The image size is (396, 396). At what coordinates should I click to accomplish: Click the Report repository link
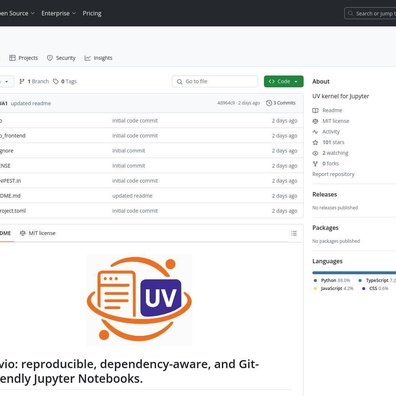coord(333,174)
